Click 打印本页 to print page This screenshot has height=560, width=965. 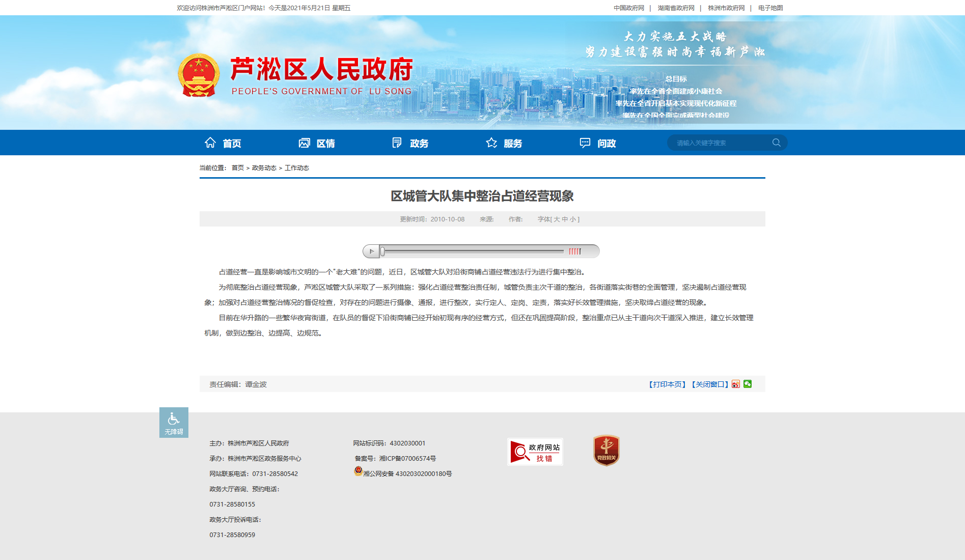coord(667,384)
